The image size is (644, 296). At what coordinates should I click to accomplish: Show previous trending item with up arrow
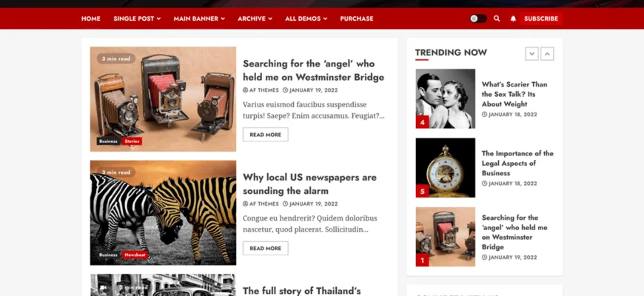pyautogui.click(x=547, y=54)
